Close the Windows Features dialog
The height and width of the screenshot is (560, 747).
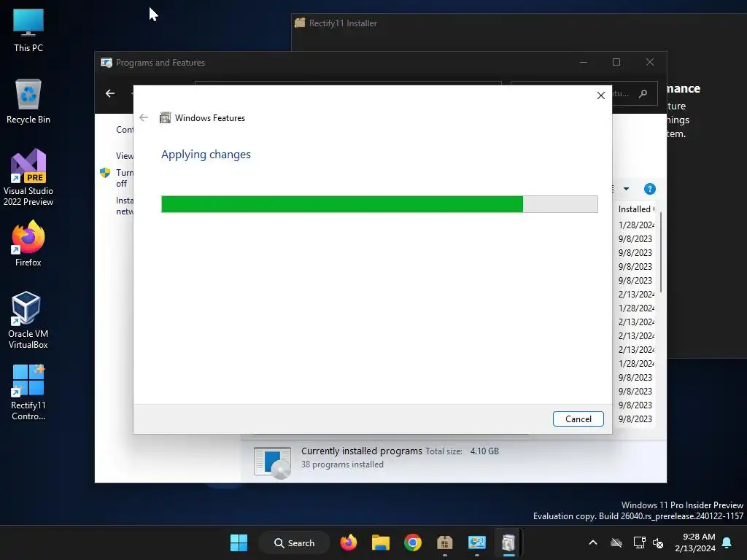pos(601,96)
